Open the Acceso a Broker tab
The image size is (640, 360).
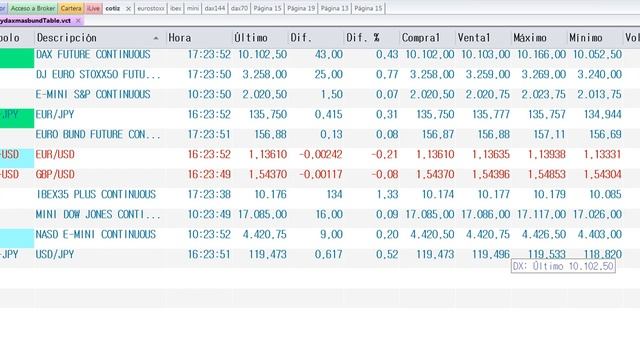tap(33, 8)
